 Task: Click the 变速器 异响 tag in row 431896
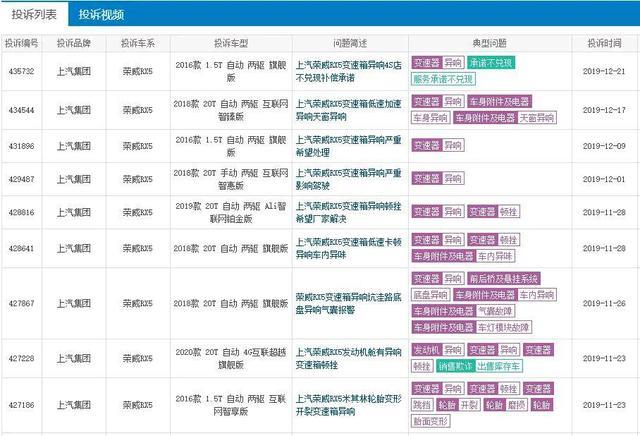tap(438, 145)
